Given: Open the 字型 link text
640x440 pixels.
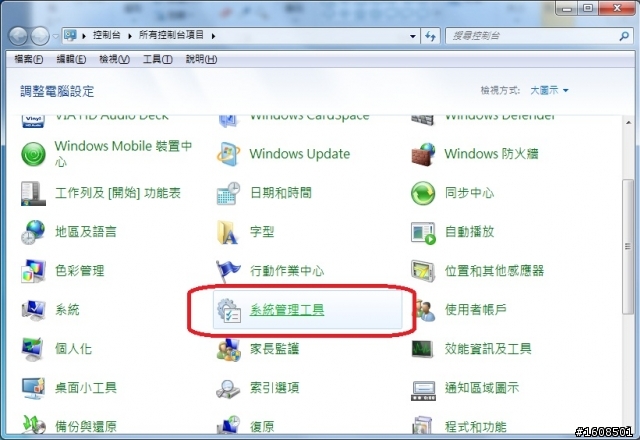Looking at the screenshot, I should (262, 232).
